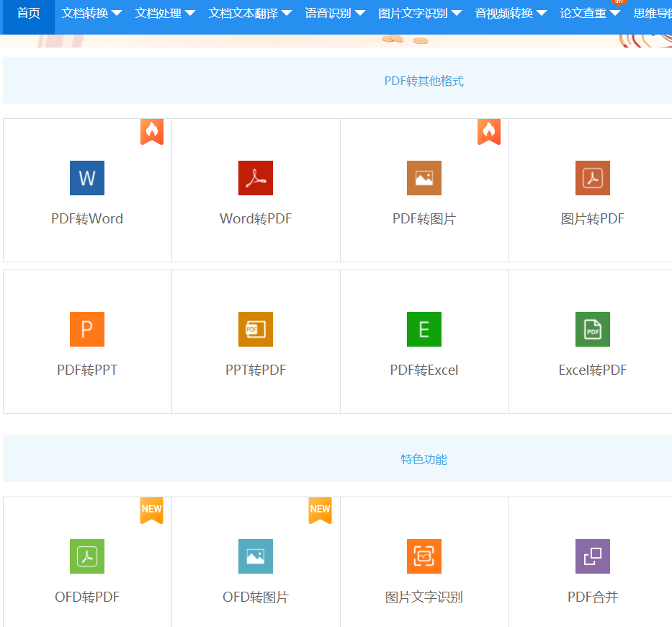This screenshot has height=627, width=672.
Task: Expand the arrow next to 文档转换
Action: point(117,13)
